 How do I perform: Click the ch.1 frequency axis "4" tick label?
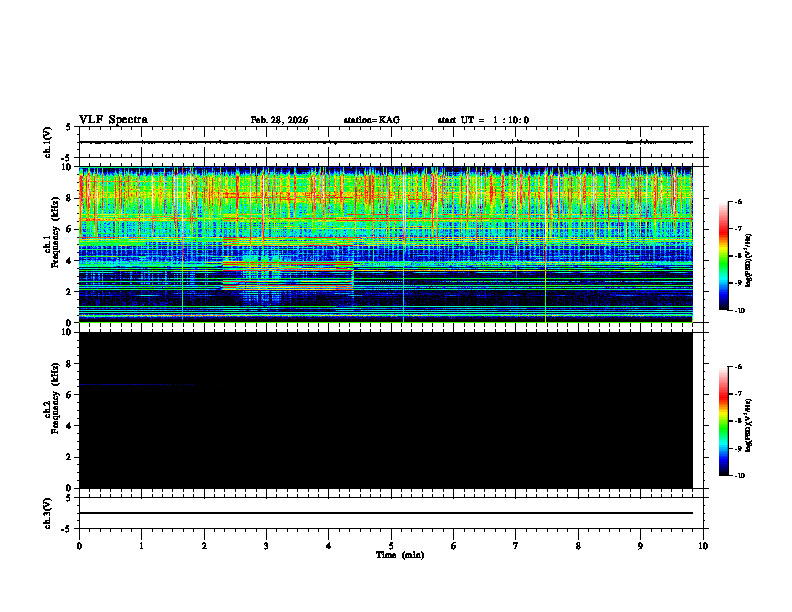tap(70, 261)
